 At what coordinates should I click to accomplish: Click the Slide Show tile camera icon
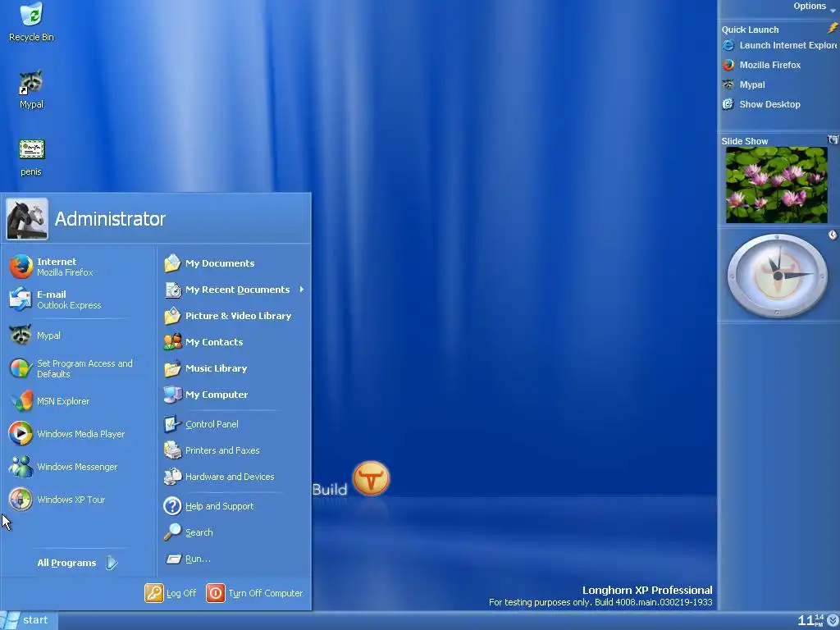click(x=833, y=139)
